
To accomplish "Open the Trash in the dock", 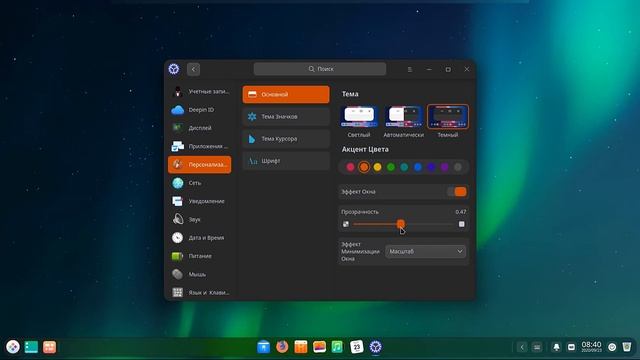I will 627,347.
